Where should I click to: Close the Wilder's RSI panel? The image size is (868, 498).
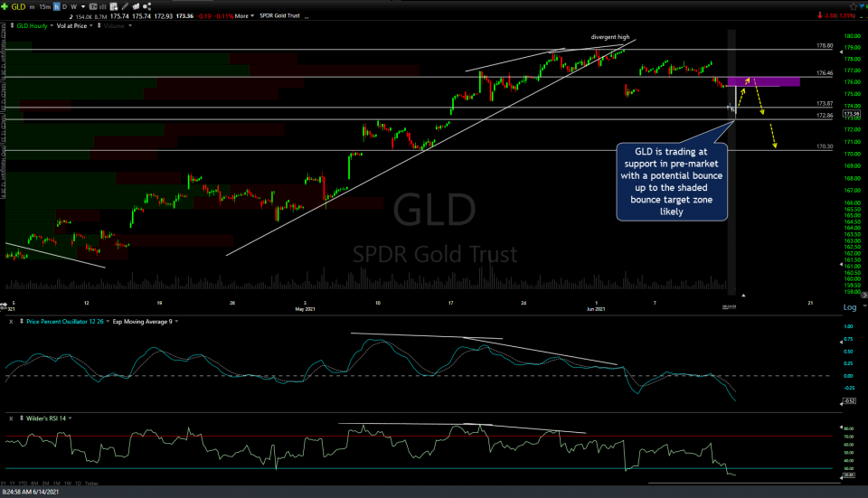[x=11, y=418]
